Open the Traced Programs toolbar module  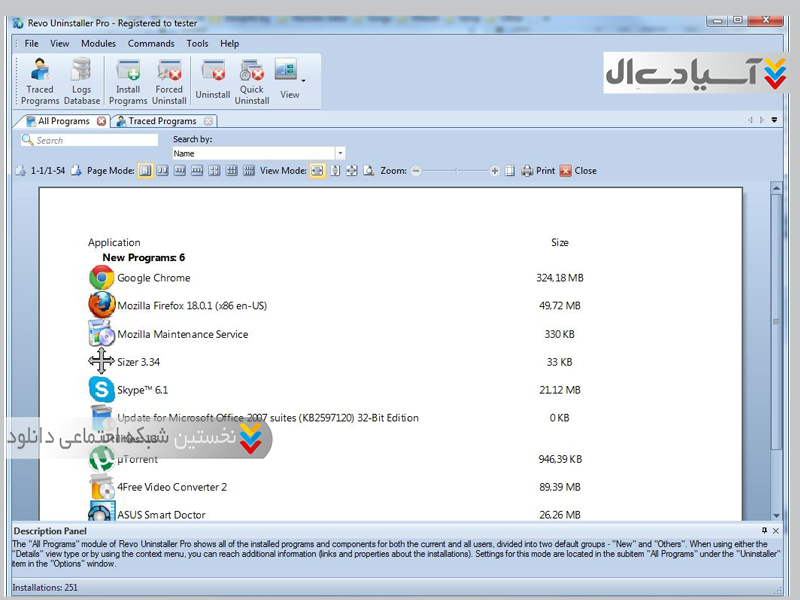40,81
